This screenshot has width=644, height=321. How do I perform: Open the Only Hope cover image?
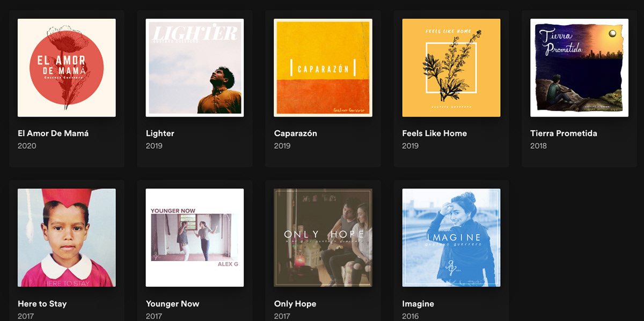coord(323,238)
